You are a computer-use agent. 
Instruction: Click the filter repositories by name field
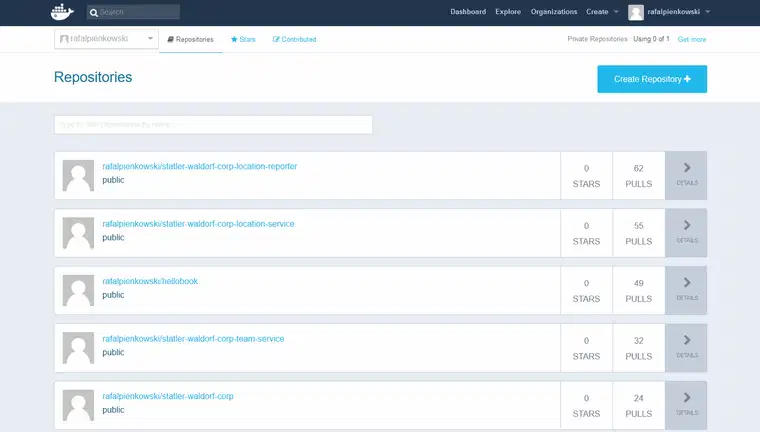point(213,125)
